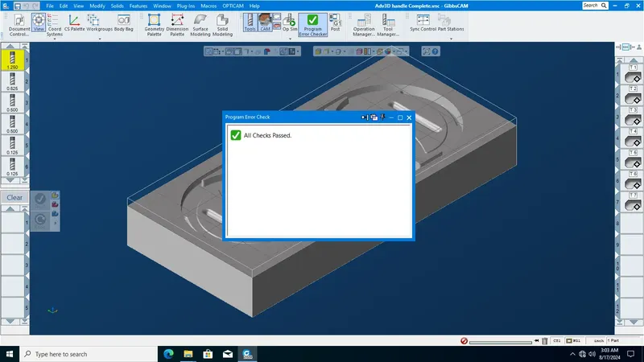Open the Geometry Palette
644x362 pixels.
154,25
